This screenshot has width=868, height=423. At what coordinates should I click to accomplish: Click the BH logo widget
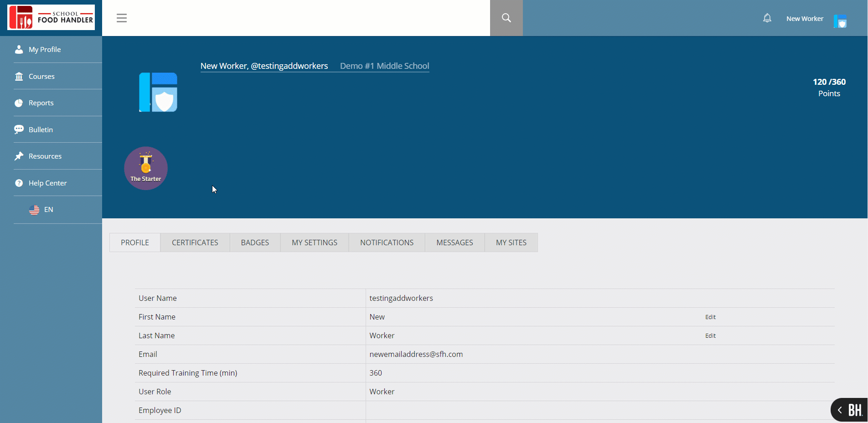pos(855,410)
